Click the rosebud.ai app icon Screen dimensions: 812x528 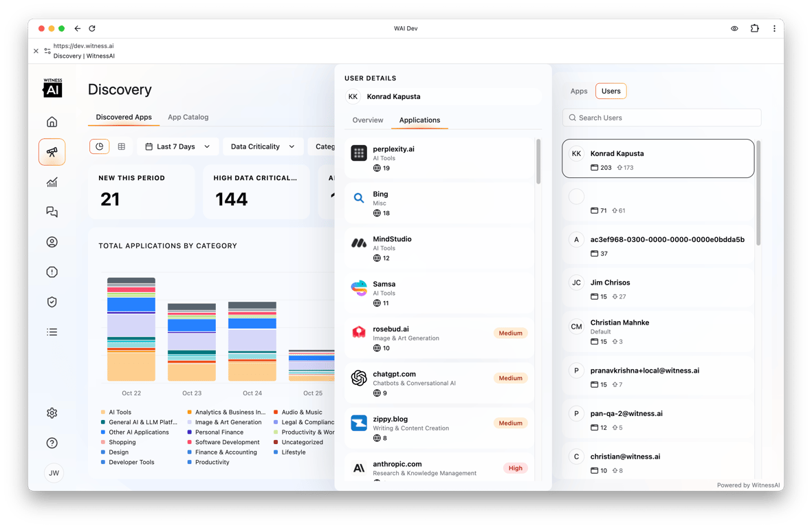tap(359, 333)
